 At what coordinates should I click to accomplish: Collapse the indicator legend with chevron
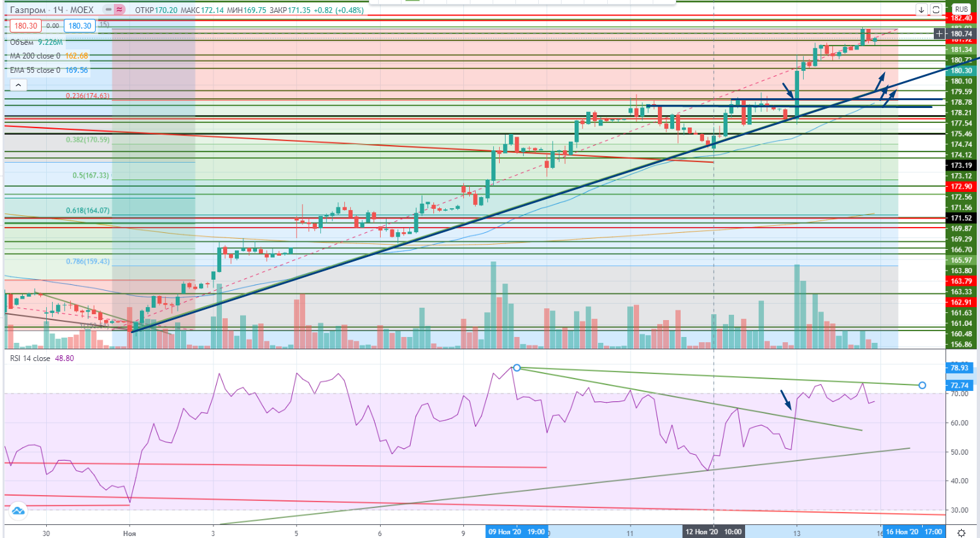[x=18, y=85]
